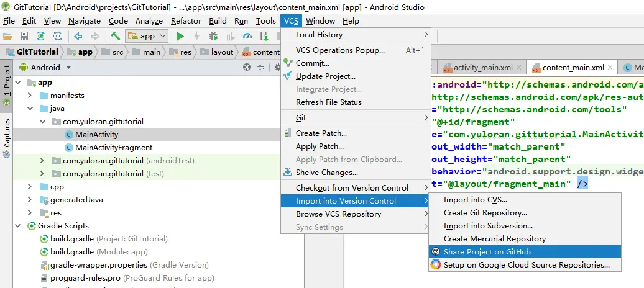Open a project with the folder icon

point(7,36)
